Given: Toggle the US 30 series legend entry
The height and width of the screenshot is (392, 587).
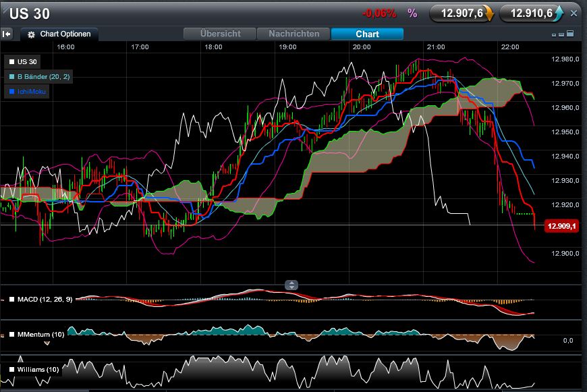Looking at the screenshot, I should [23, 62].
